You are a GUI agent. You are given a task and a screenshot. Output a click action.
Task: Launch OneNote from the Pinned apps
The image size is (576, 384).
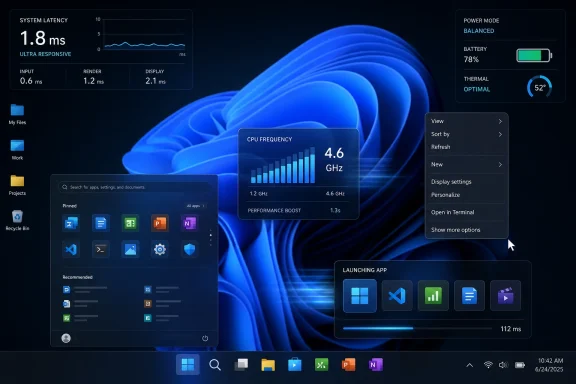pos(190,223)
